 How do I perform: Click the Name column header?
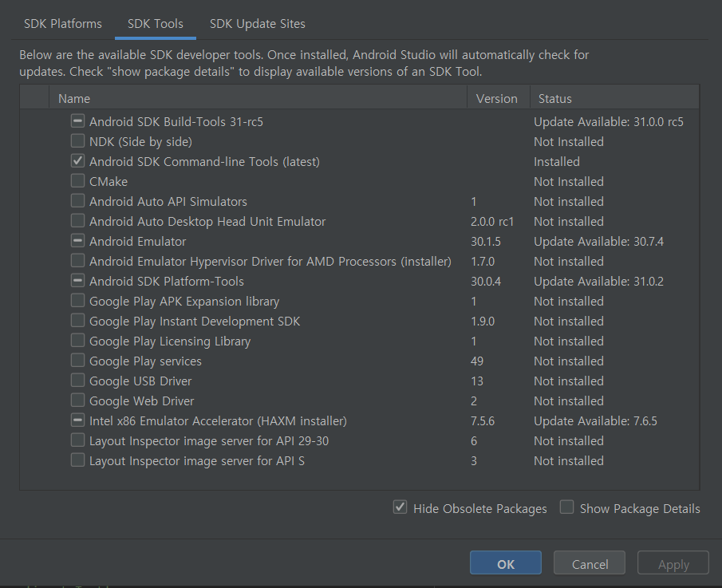click(258, 99)
